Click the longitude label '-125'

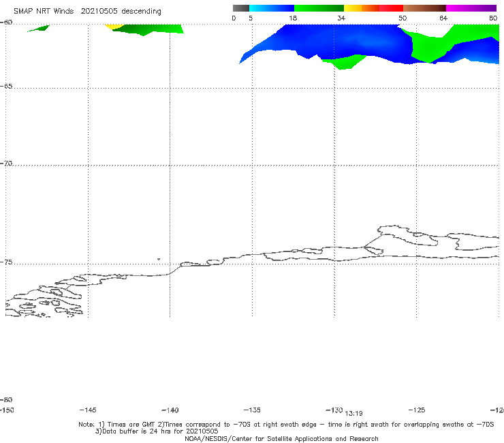[x=417, y=410]
